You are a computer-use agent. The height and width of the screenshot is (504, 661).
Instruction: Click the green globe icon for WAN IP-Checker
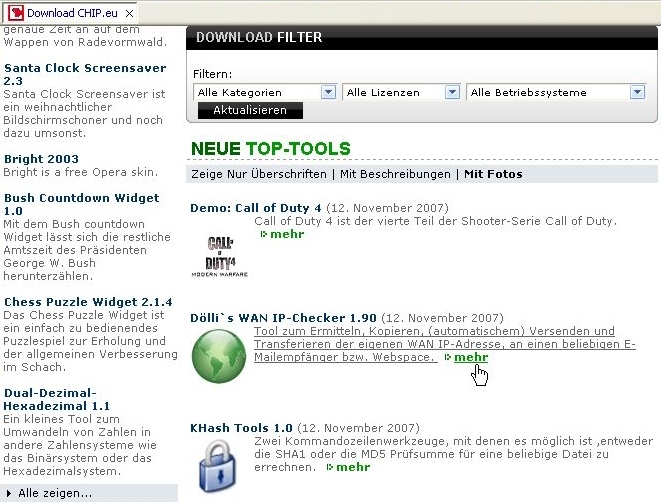[219, 356]
